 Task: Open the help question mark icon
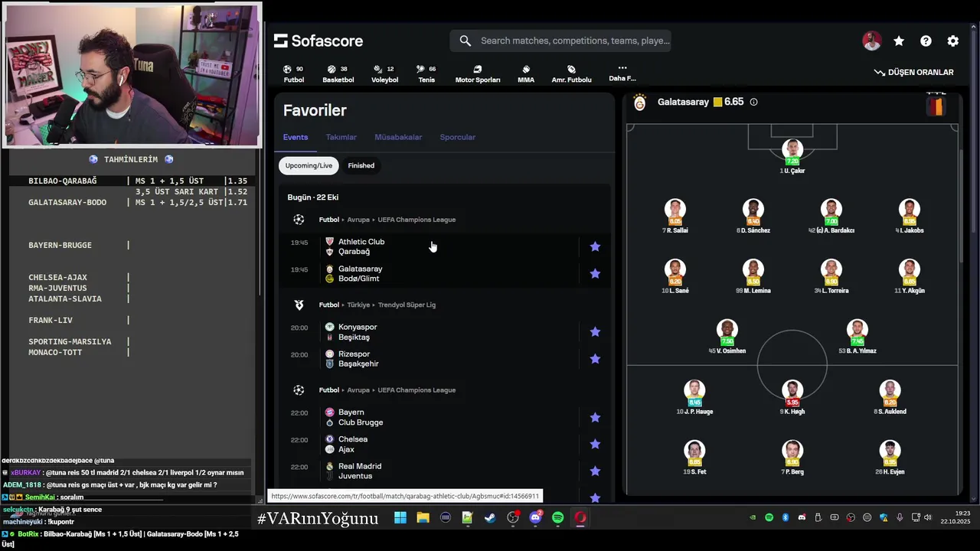(x=926, y=41)
